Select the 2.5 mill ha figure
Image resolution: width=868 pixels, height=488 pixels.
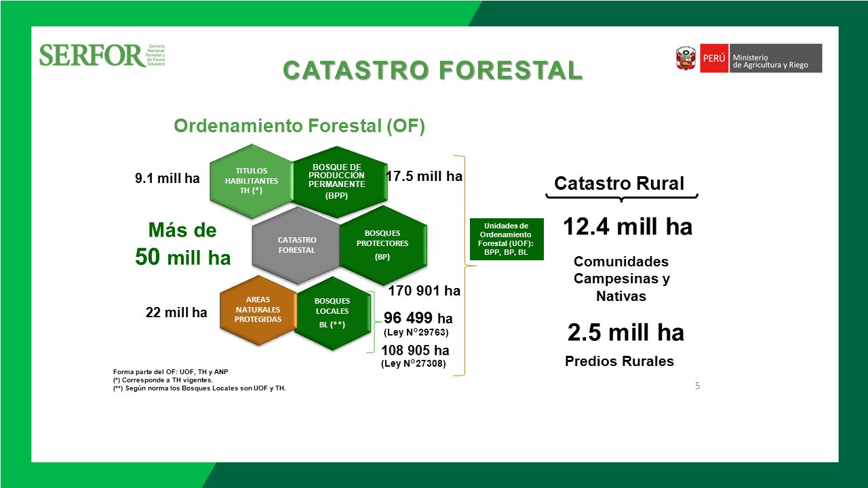626,333
